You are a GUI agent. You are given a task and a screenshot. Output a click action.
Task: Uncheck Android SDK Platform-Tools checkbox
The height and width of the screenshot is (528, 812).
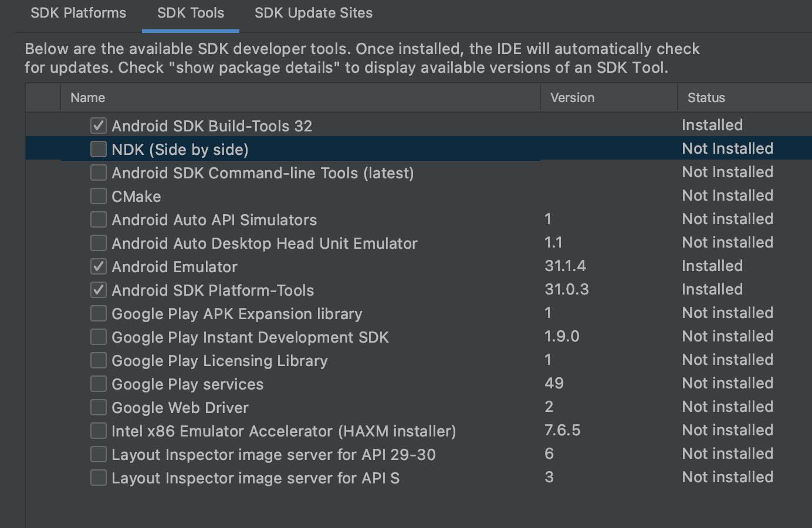[x=99, y=290]
